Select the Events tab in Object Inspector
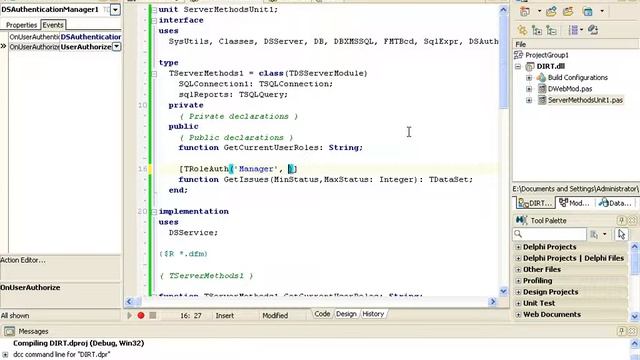This screenshot has width=640, height=360. [x=53, y=25]
